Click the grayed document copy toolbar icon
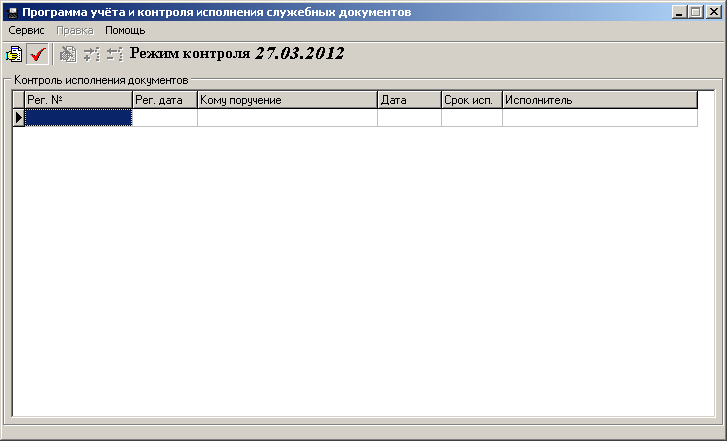 68,54
